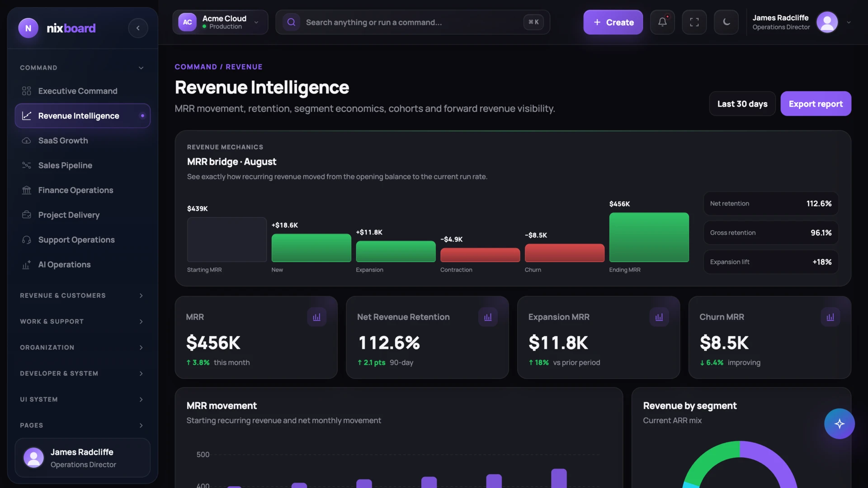Open Support Operations page

click(82, 240)
